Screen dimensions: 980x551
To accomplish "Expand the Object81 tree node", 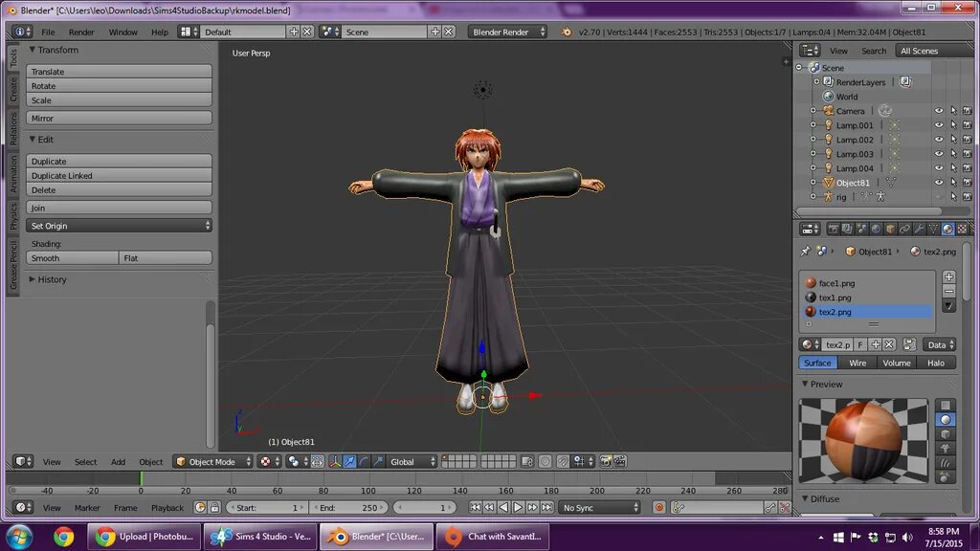I will click(813, 183).
